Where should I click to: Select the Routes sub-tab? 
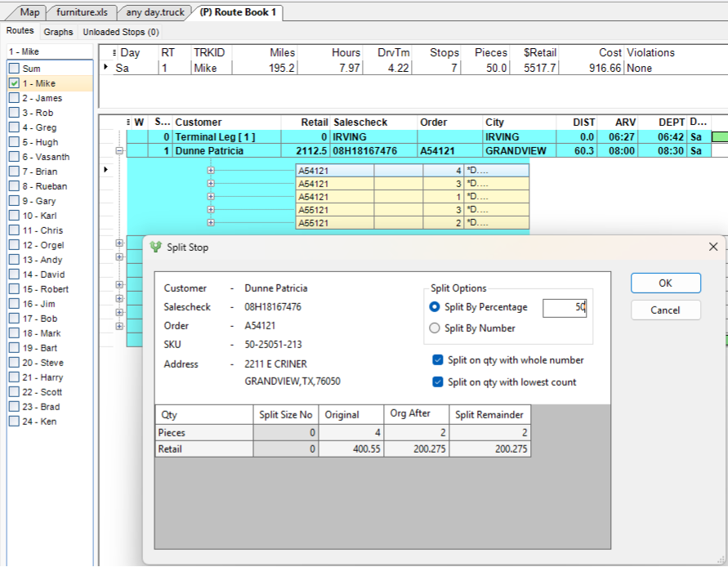pos(20,31)
